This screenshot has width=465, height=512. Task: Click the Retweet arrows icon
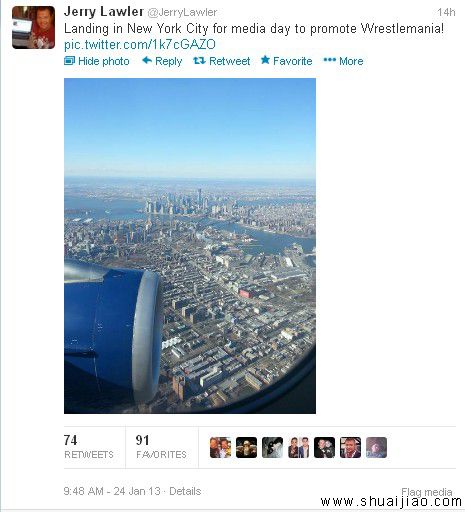[199, 61]
